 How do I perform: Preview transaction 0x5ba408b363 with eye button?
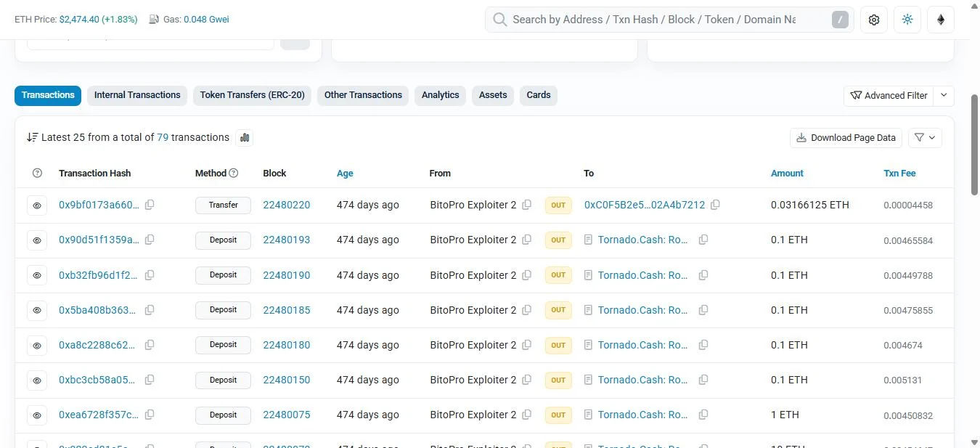(37, 310)
